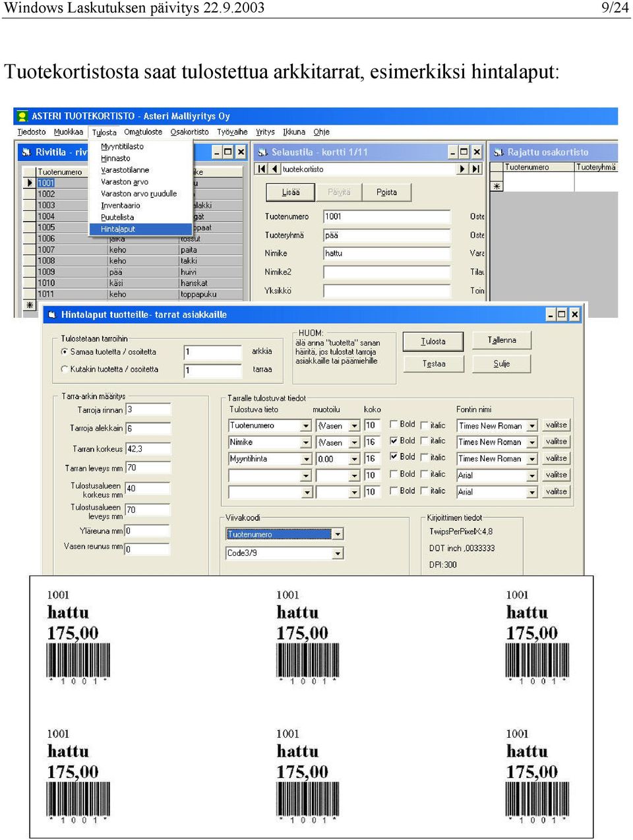Image resolution: width=633 pixels, height=840 pixels.
Task: Click the Tulosta print button
Action: (433, 342)
